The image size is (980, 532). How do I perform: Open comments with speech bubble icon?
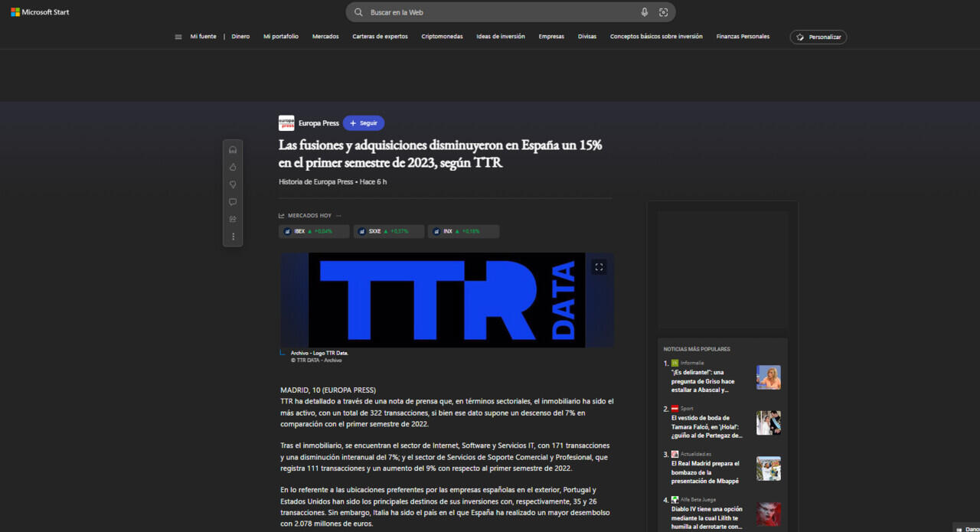click(x=233, y=202)
